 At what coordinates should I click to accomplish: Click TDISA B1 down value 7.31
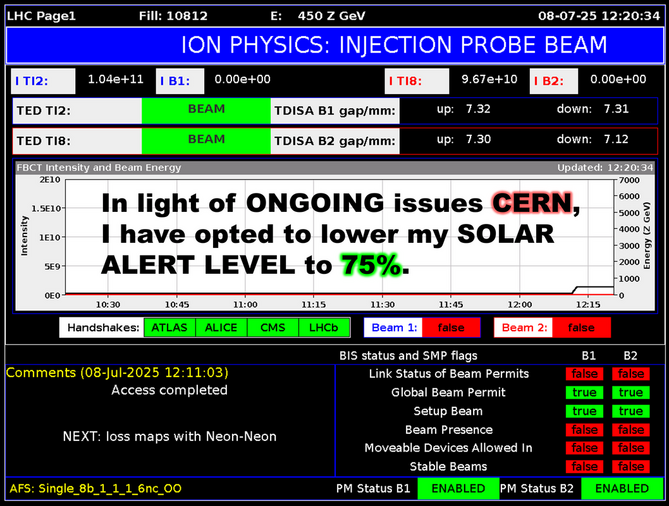tap(616, 109)
